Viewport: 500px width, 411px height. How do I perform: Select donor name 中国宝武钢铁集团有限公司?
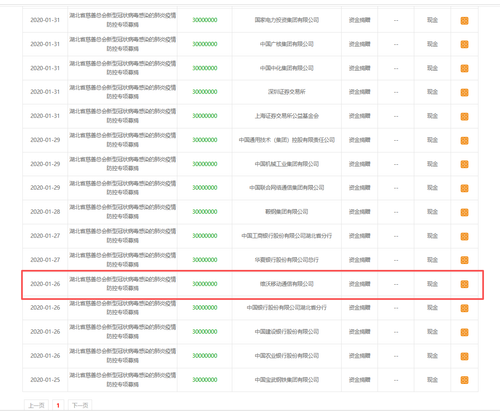(287, 379)
